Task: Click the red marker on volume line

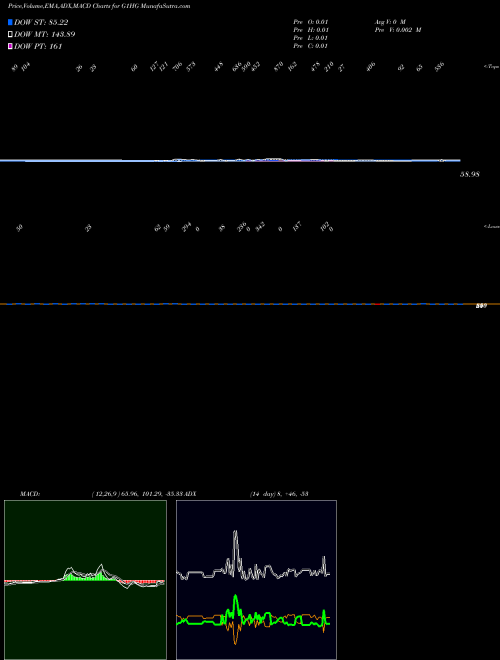Action: click(x=378, y=304)
